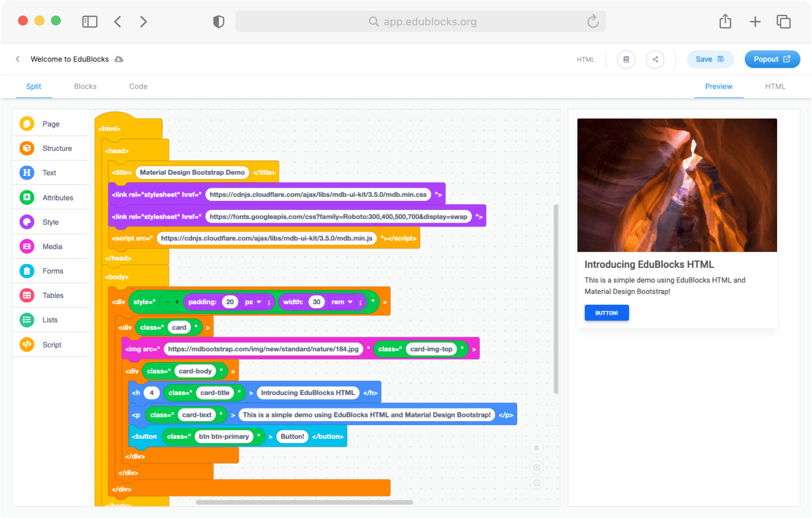This screenshot has height=518, width=812.
Task: Zoom in on the blocks workspace
Action: [537, 467]
